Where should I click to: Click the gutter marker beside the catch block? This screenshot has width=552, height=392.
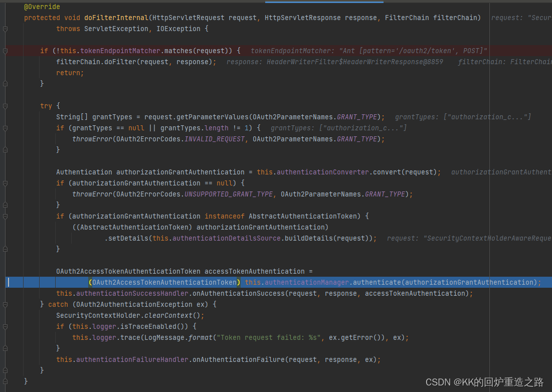click(x=5, y=304)
